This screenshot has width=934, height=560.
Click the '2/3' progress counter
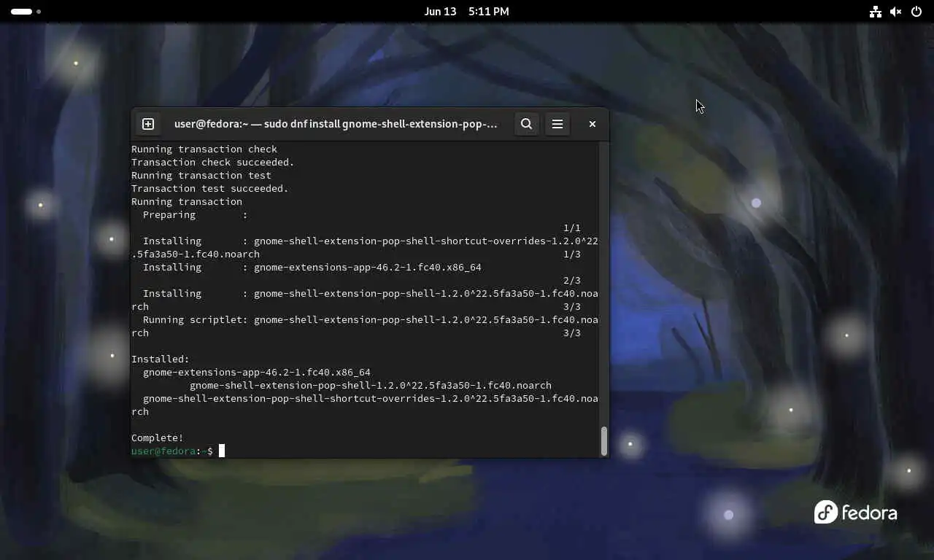tap(572, 280)
